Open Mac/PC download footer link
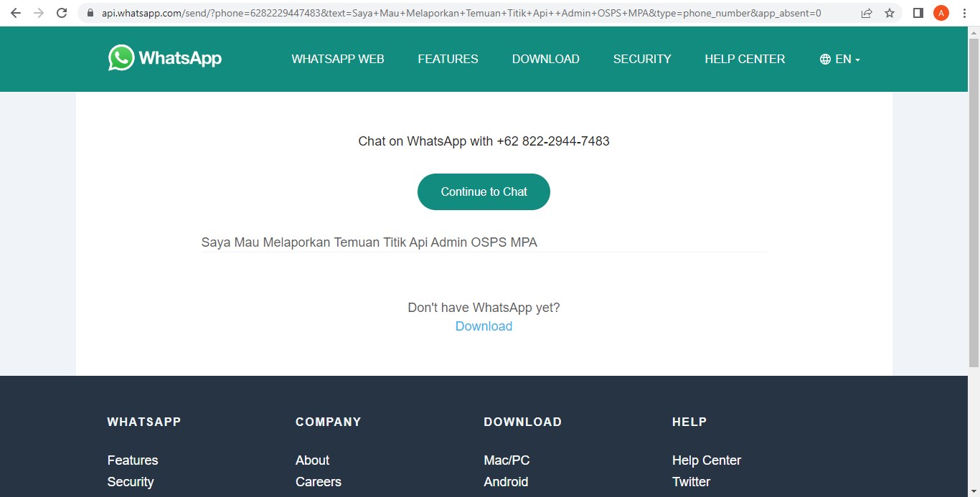Image resolution: width=980 pixels, height=497 pixels. [x=507, y=460]
